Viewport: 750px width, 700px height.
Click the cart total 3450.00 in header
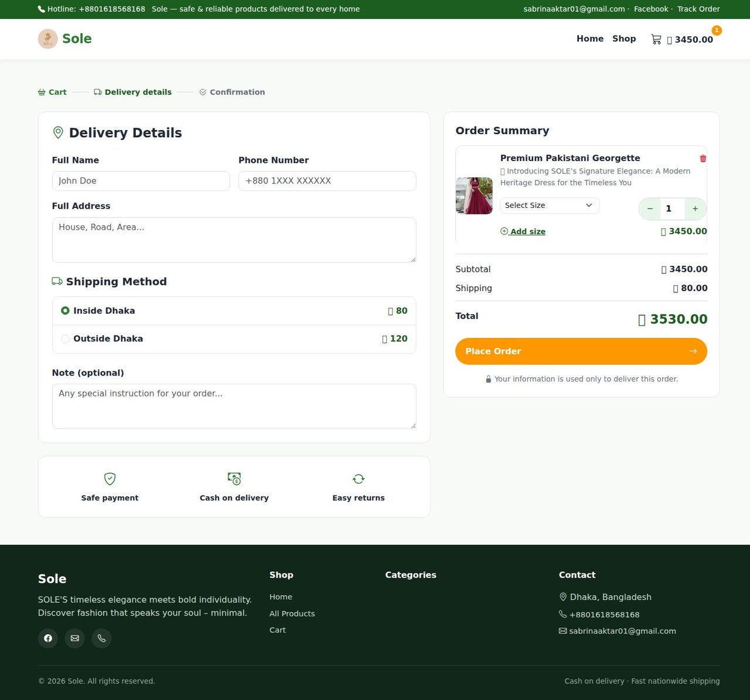click(x=690, y=39)
